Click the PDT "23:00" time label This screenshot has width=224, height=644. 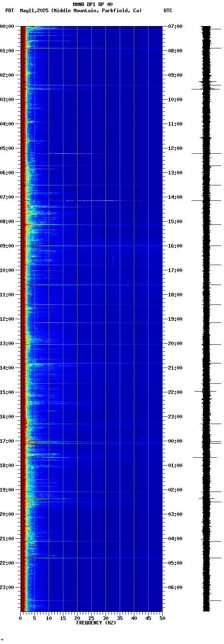7,587
